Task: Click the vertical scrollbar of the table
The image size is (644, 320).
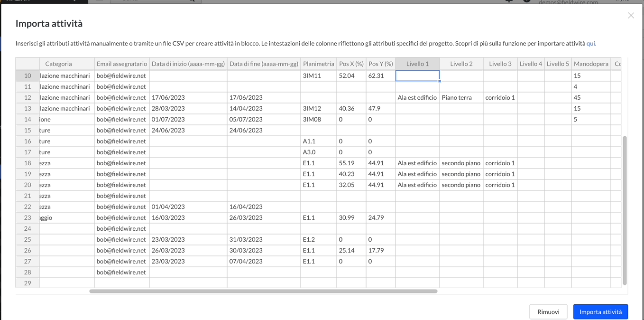Action: [625, 210]
